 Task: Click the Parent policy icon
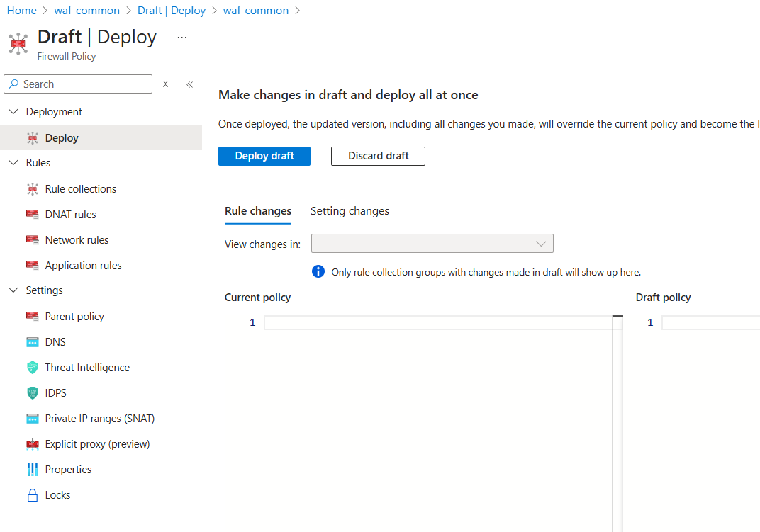point(33,317)
